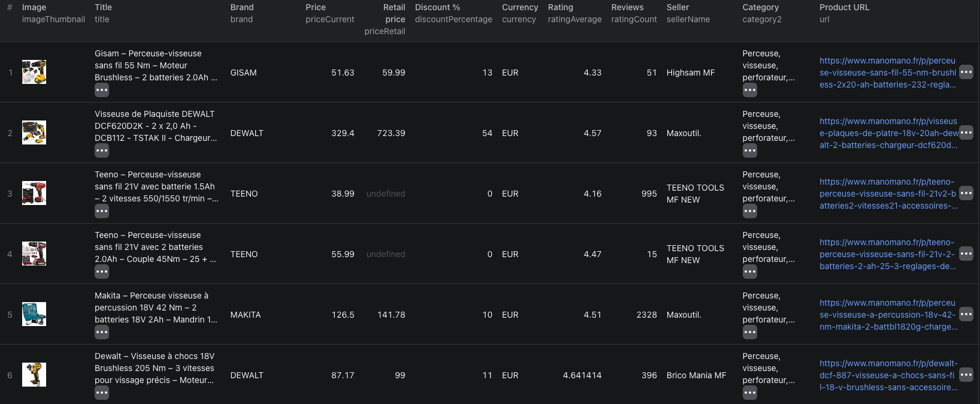This screenshot has width=980, height=404.
Task: Click the GISAM brand cell
Action: click(243, 73)
